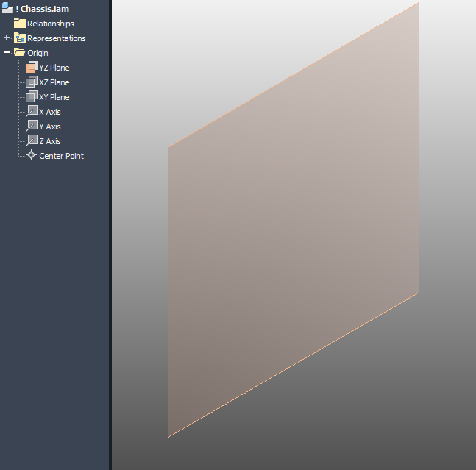Image resolution: width=476 pixels, height=470 pixels.
Task: Click the XY Plane icon
Action: (32, 97)
